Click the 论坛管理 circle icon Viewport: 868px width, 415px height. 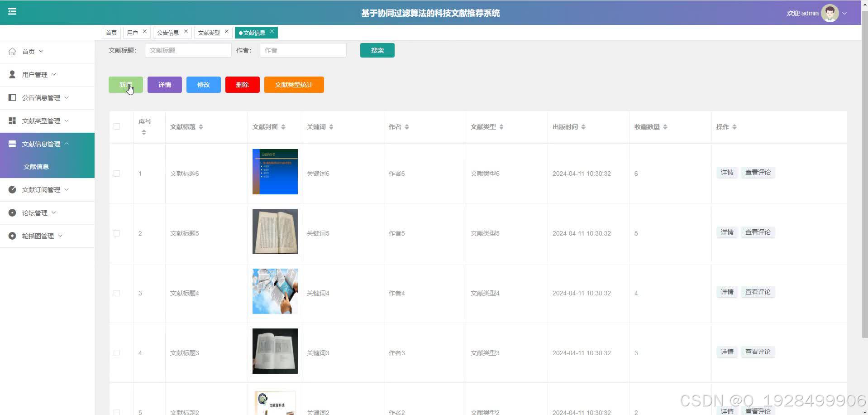[x=12, y=212]
